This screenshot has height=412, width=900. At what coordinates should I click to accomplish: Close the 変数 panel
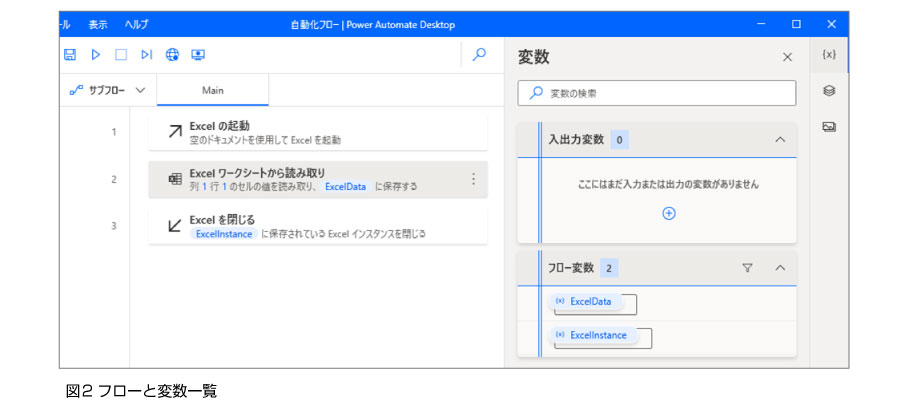point(788,57)
